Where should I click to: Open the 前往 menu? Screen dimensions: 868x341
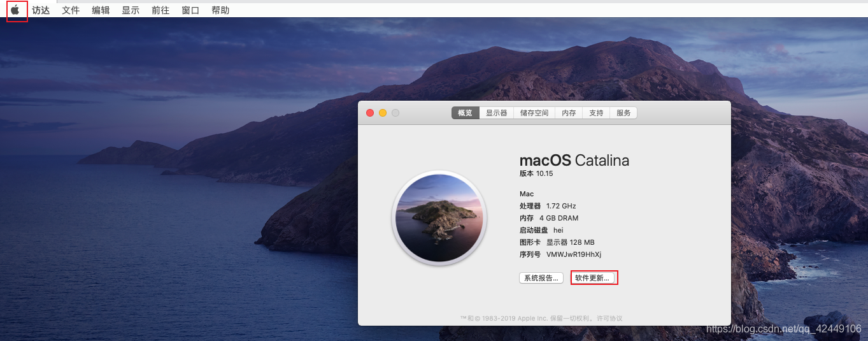(x=160, y=10)
